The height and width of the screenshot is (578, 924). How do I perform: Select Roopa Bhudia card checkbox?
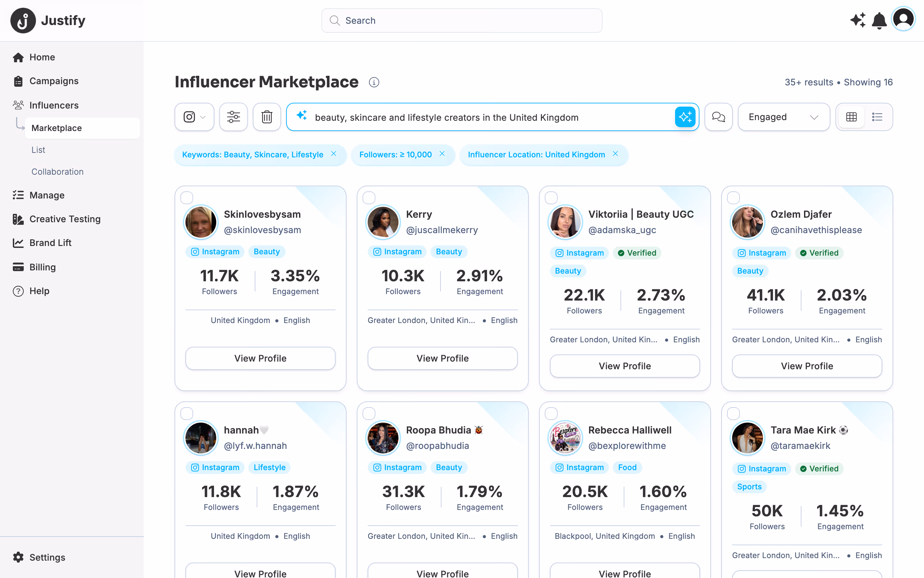[x=369, y=413]
